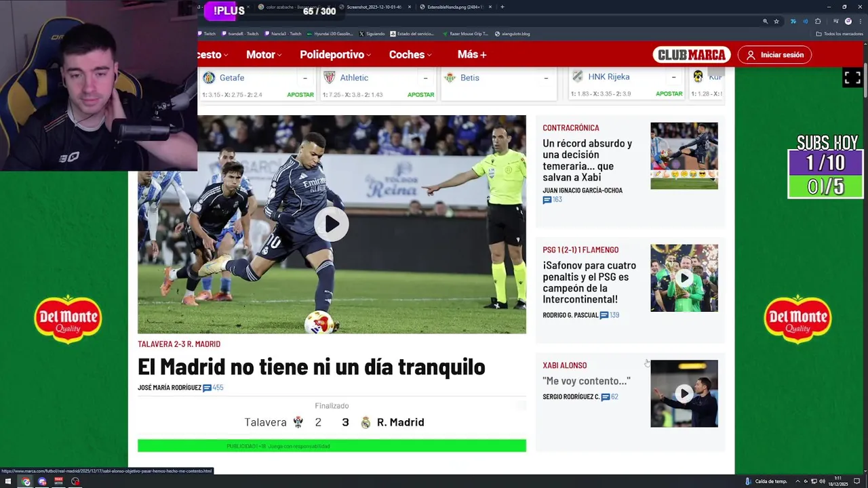Expand the Polideportivo menu dropdown
The height and width of the screenshot is (488, 868).
click(x=336, y=54)
